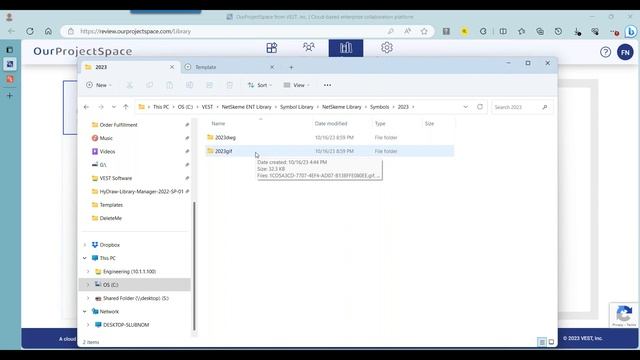Expand the address bar history dropdown
The image size is (640, 360).
465,107
